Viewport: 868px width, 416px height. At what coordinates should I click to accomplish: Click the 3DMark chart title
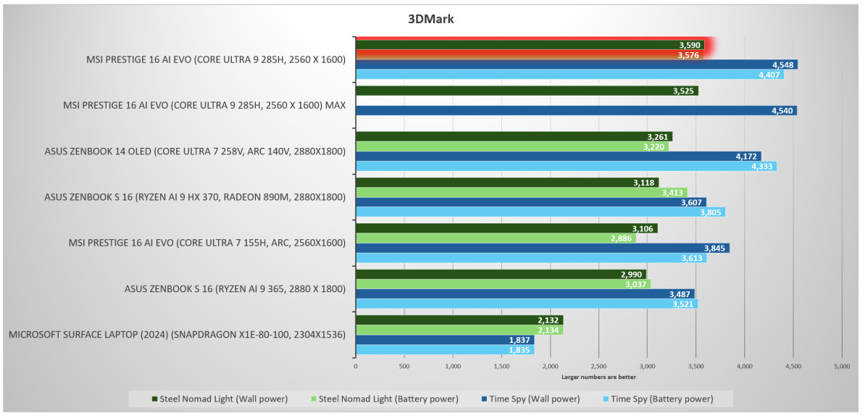coord(430,19)
